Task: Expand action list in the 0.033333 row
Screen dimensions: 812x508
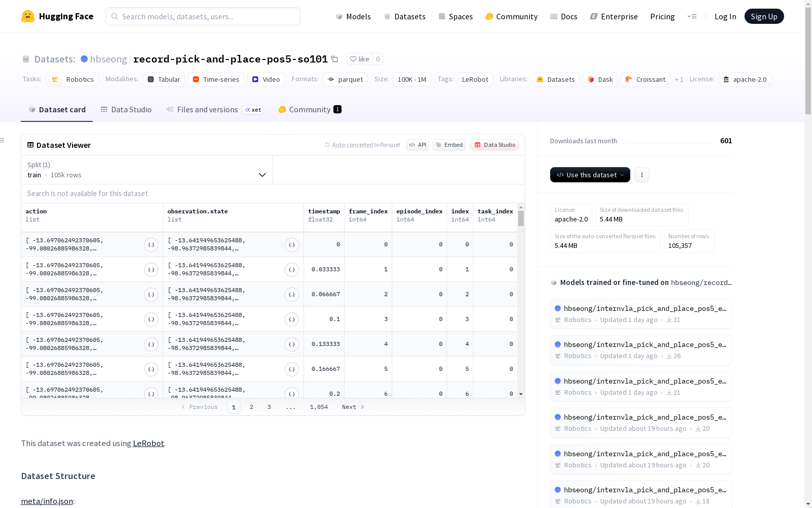Action: coord(151,270)
